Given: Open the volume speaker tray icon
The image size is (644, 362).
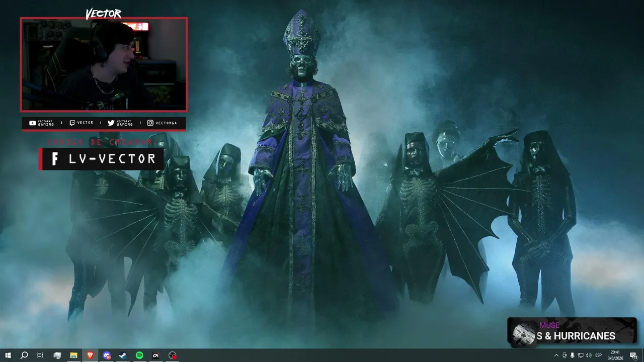Looking at the screenshot, I should tap(589, 355).
